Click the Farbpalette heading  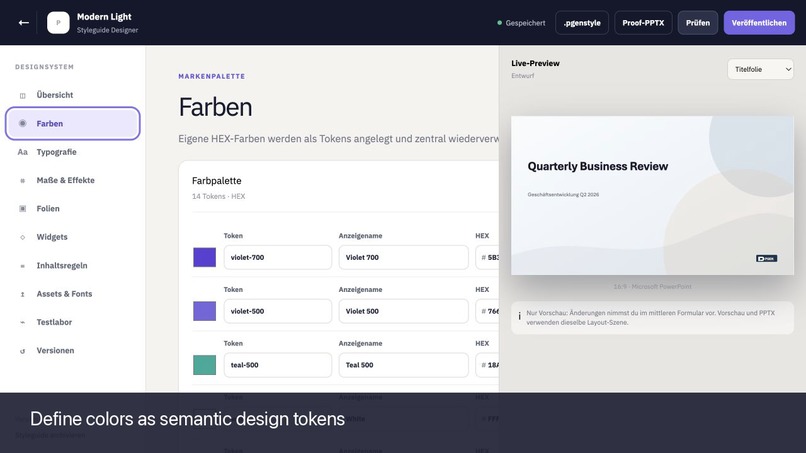[216, 181]
